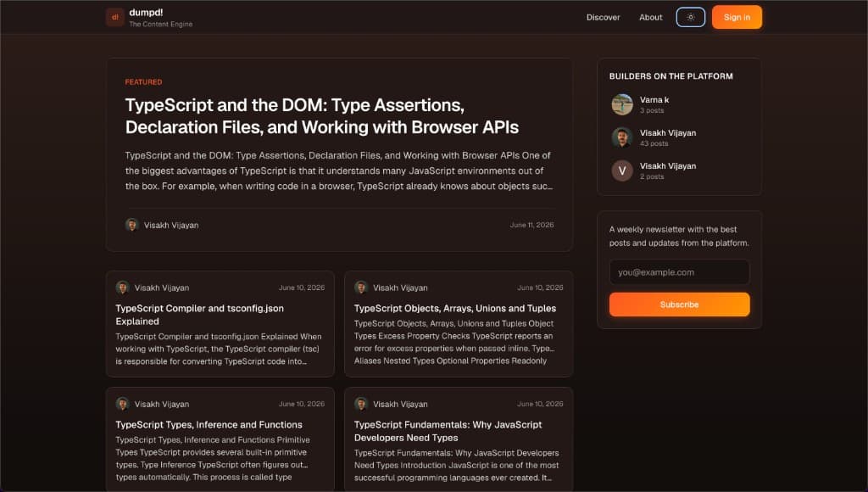Viewport: 868px width, 492px height.
Task: Click the V letter avatar in builders
Action: click(x=621, y=171)
